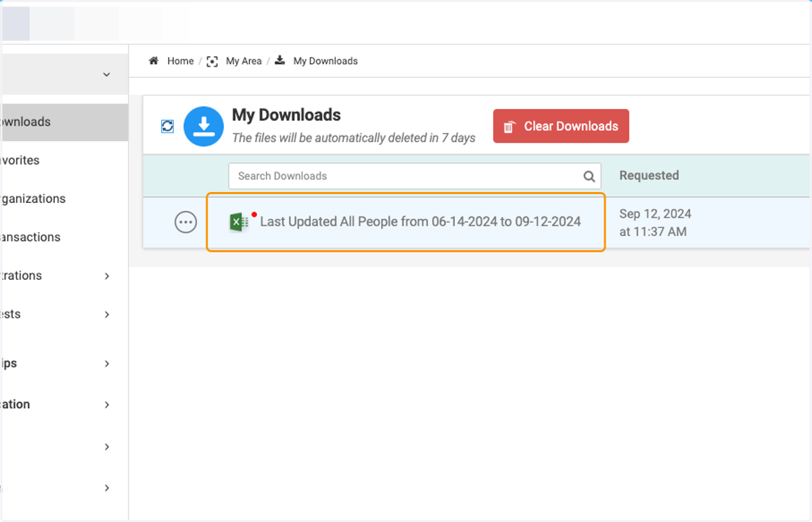Click the My Downloads breadcrumb icon

(x=280, y=61)
